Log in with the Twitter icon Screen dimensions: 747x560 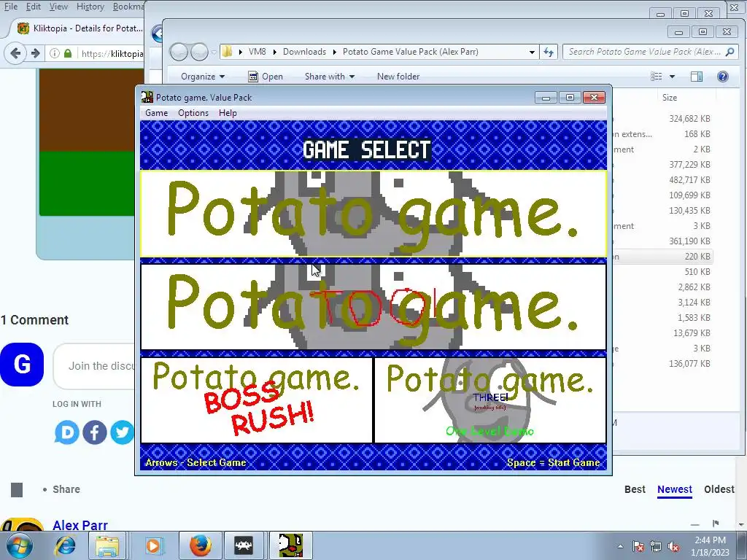122,432
